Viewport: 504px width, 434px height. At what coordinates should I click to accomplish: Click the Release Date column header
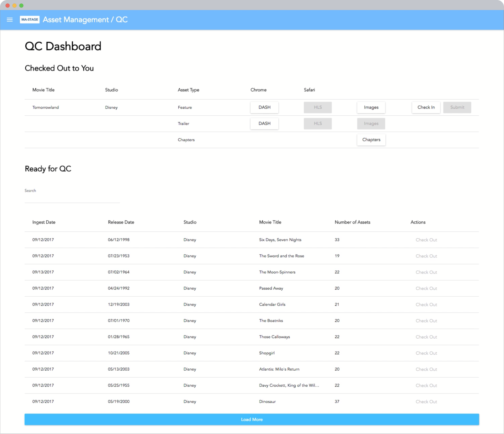[x=121, y=222]
